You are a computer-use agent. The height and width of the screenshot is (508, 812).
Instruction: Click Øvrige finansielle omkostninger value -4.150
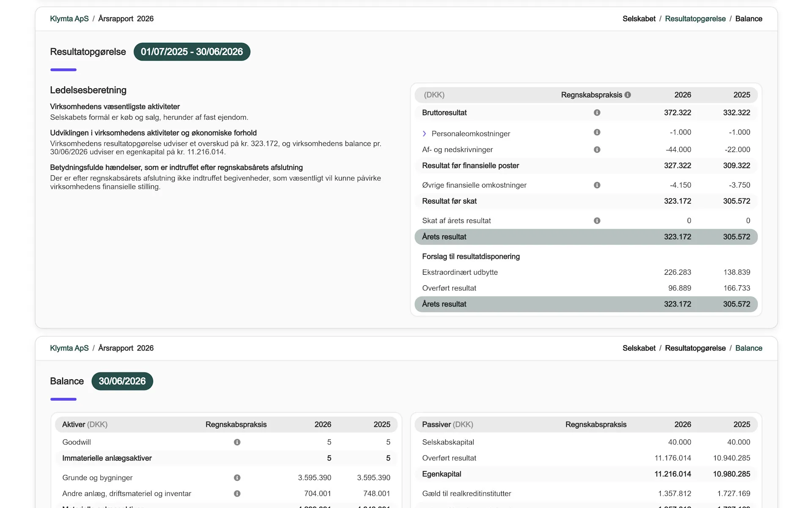[x=680, y=185]
